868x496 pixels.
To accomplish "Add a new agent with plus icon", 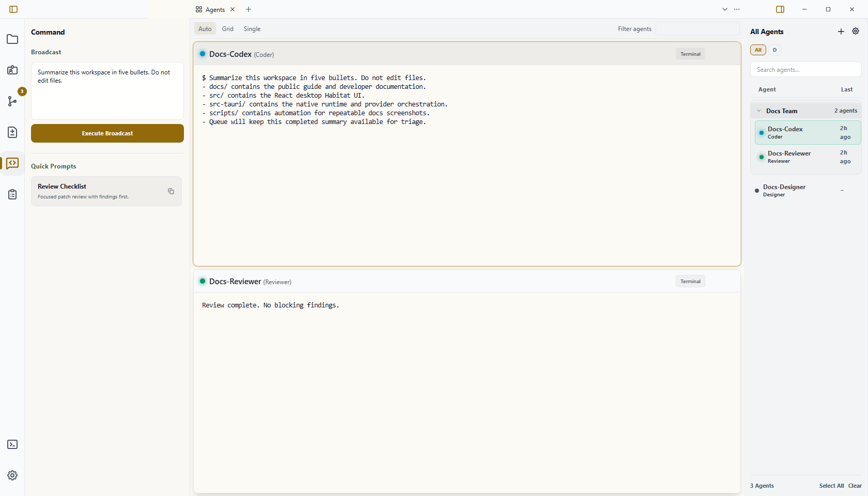I will coord(841,32).
